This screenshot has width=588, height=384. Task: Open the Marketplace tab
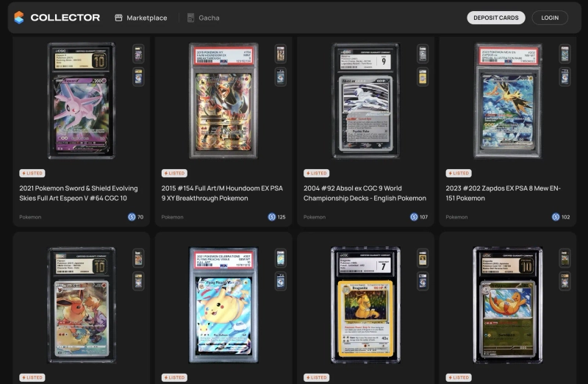141,18
